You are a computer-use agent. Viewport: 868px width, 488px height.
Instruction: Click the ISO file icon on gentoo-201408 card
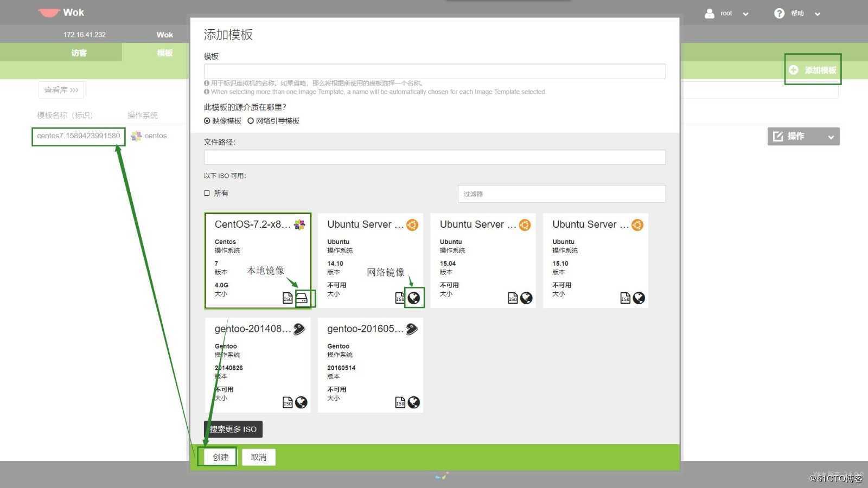point(288,402)
